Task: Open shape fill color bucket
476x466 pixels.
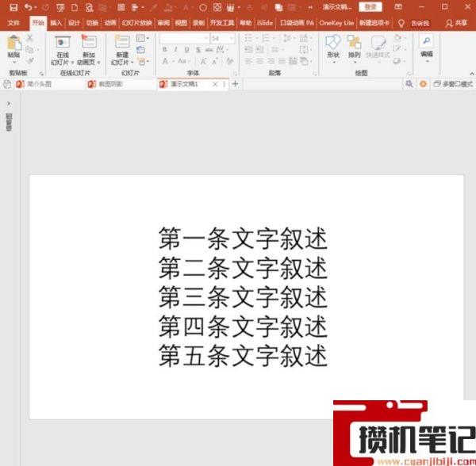Action: pos(397,37)
